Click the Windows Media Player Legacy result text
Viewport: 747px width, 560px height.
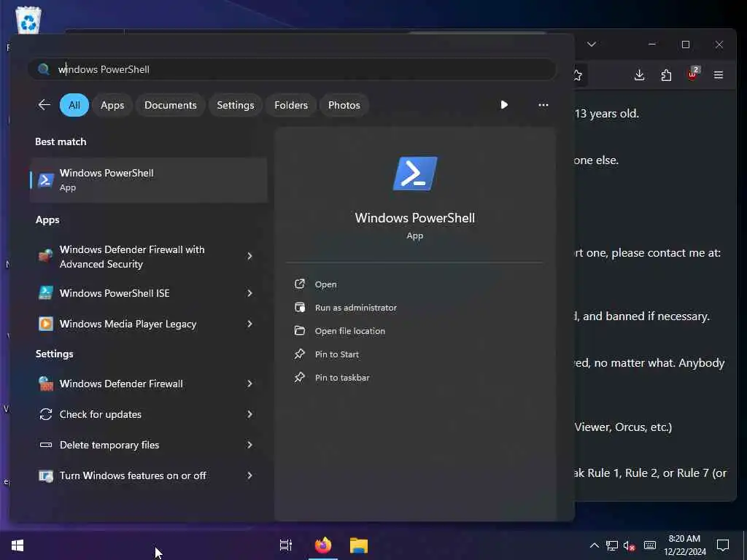tap(128, 324)
